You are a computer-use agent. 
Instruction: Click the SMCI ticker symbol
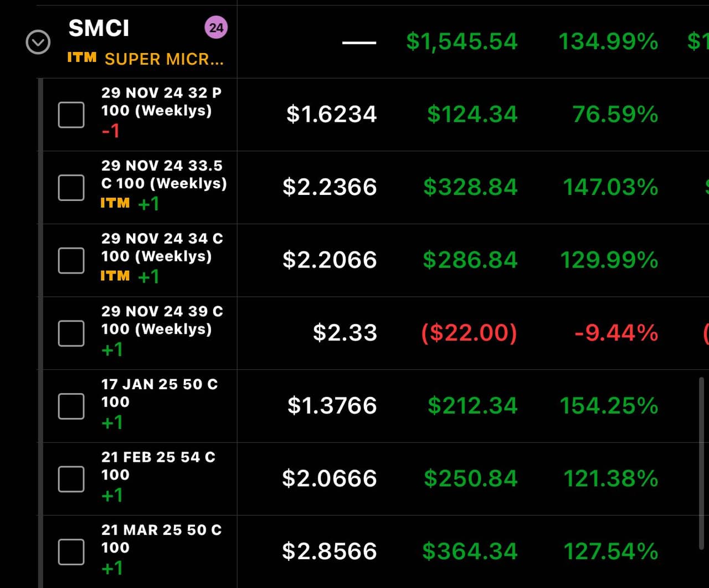coord(99,28)
